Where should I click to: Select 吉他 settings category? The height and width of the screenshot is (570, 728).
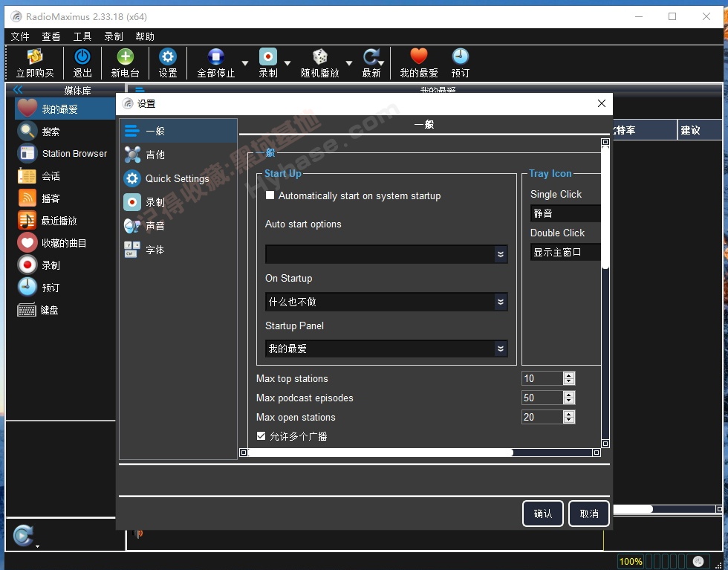(x=179, y=155)
